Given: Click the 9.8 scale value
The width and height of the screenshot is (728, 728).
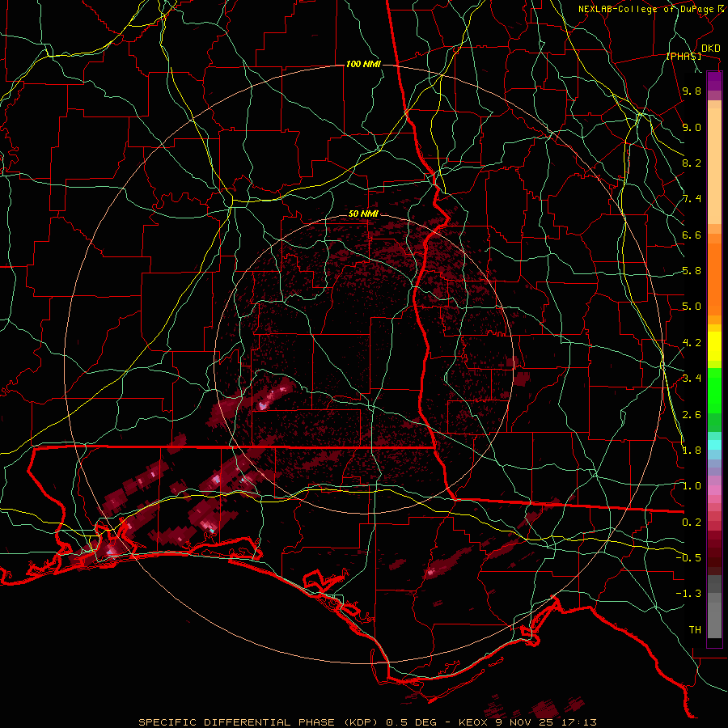Looking at the screenshot, I should point(692,91).
